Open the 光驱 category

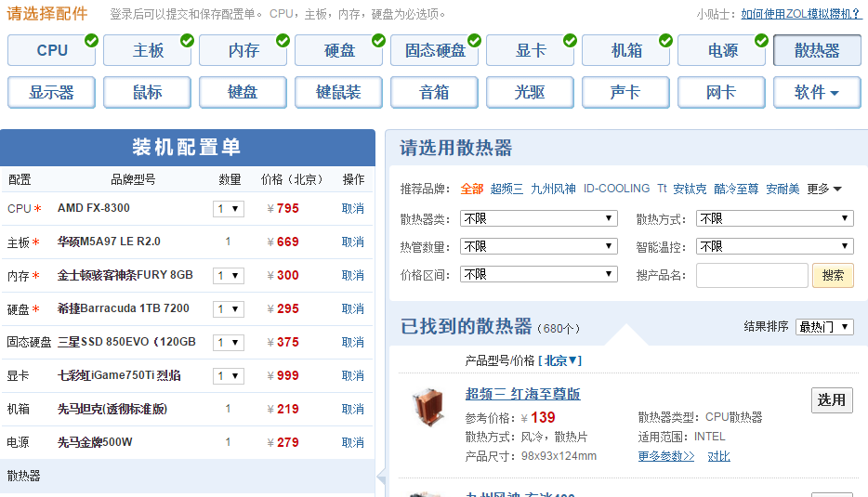531,92
